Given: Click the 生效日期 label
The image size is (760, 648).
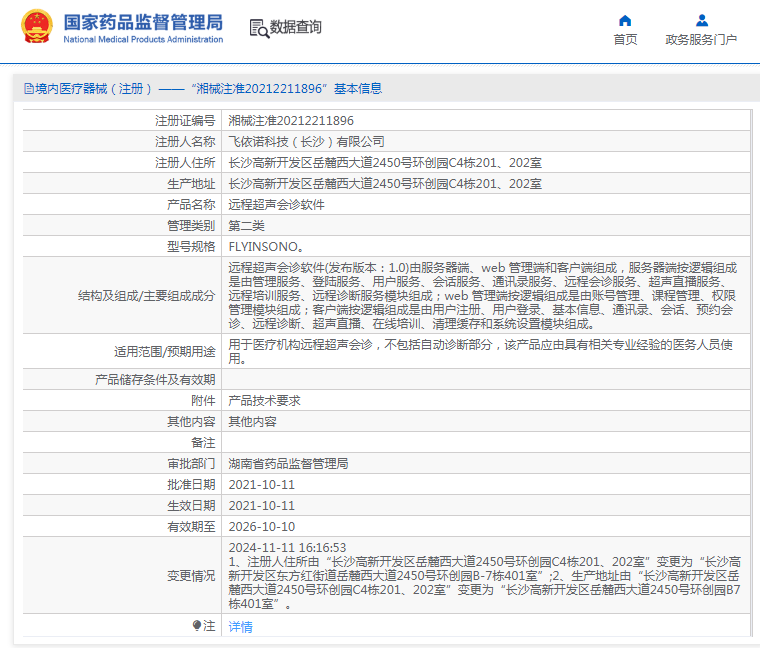Looking at the screenshot, I should [191, 506].
